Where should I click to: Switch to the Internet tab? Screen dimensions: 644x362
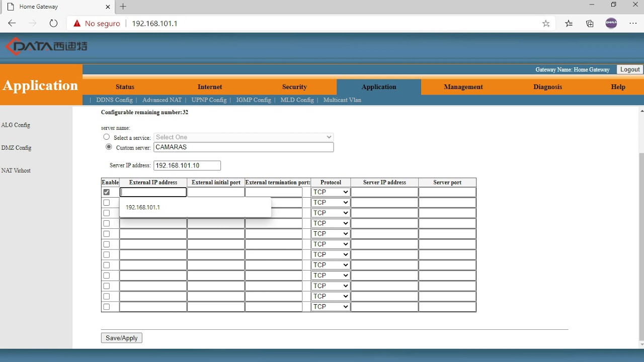pos(210,87)
